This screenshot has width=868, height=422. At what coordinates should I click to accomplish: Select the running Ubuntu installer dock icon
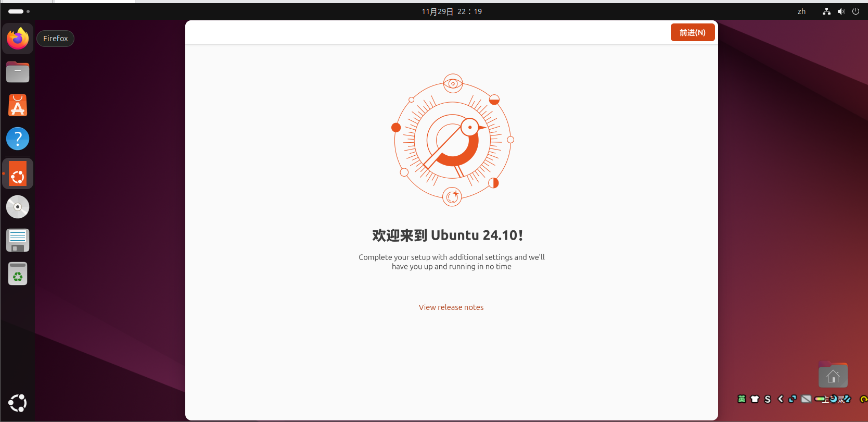[x=18, y=173]
